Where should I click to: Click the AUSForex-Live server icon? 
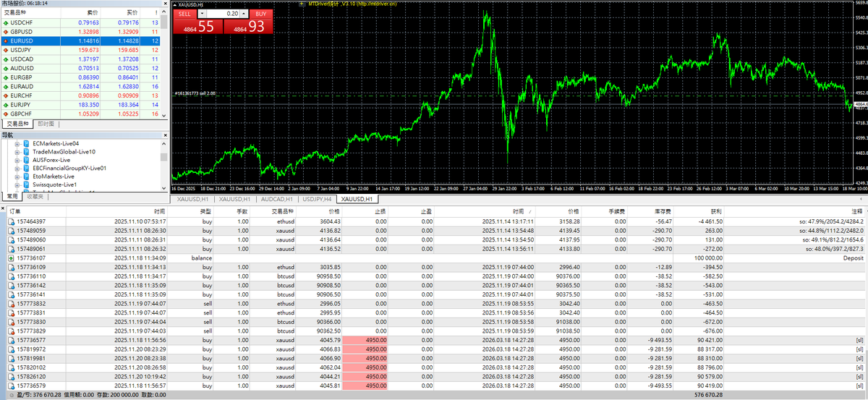[x=27, y=160]
